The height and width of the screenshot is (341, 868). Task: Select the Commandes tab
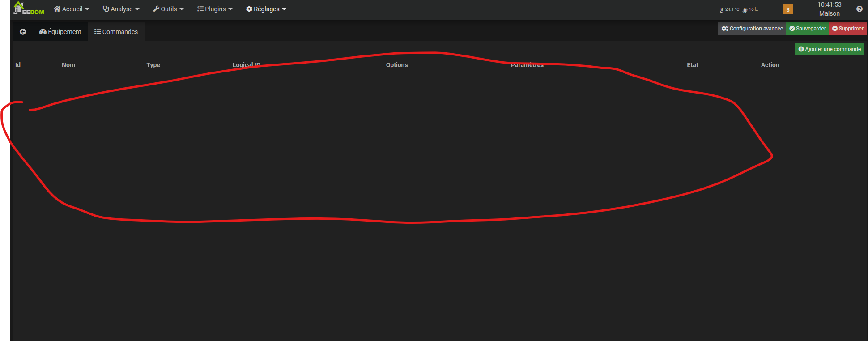(x=116, y=32)
